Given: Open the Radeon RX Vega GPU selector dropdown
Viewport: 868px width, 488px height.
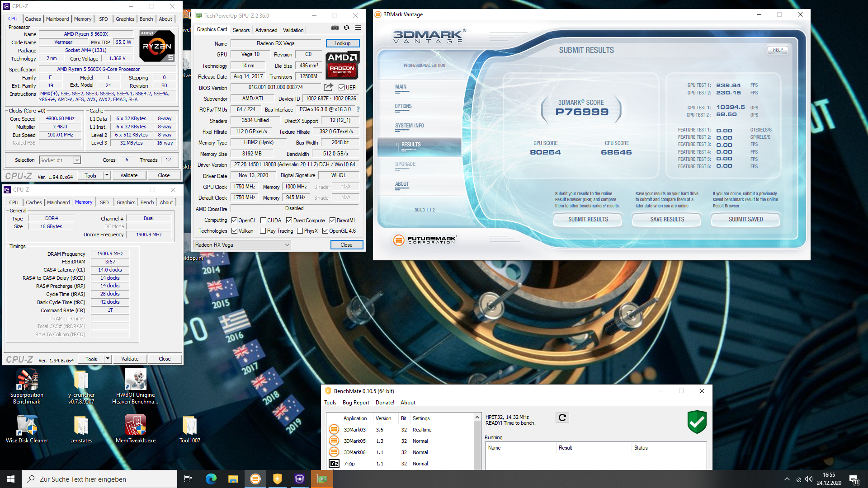Looking at the screenshot, I should [242, 245].
